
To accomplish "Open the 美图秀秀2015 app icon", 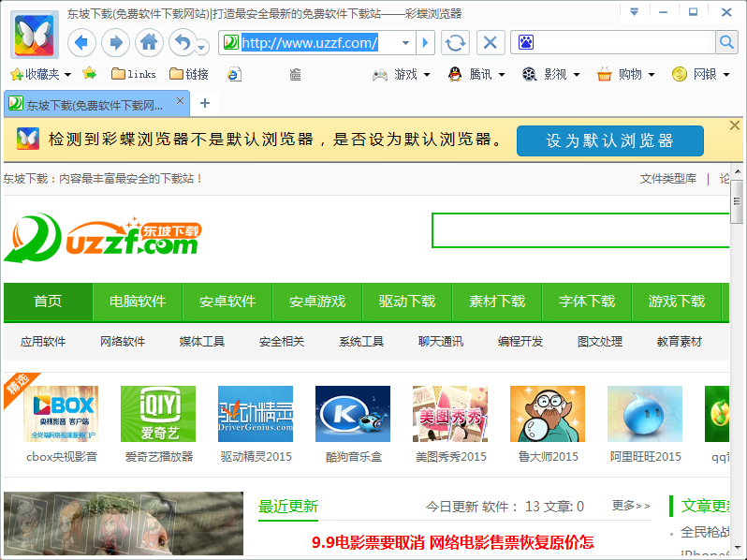I will [x=450, y=414].
